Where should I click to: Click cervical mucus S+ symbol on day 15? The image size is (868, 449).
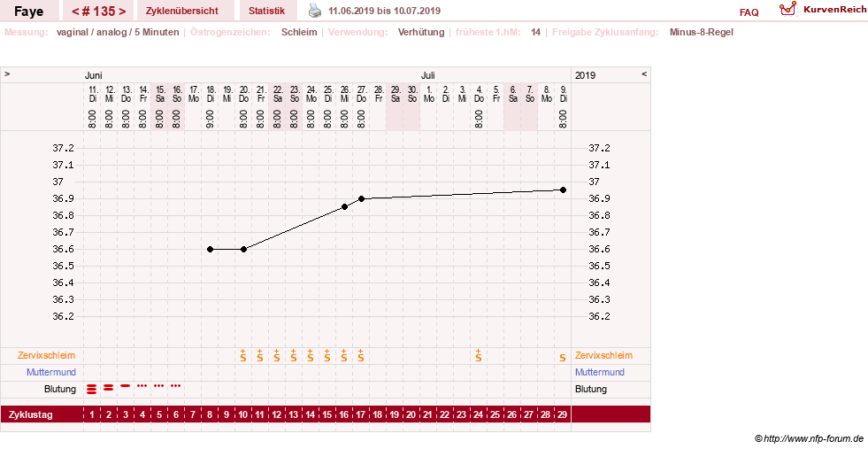coord(327,355)
